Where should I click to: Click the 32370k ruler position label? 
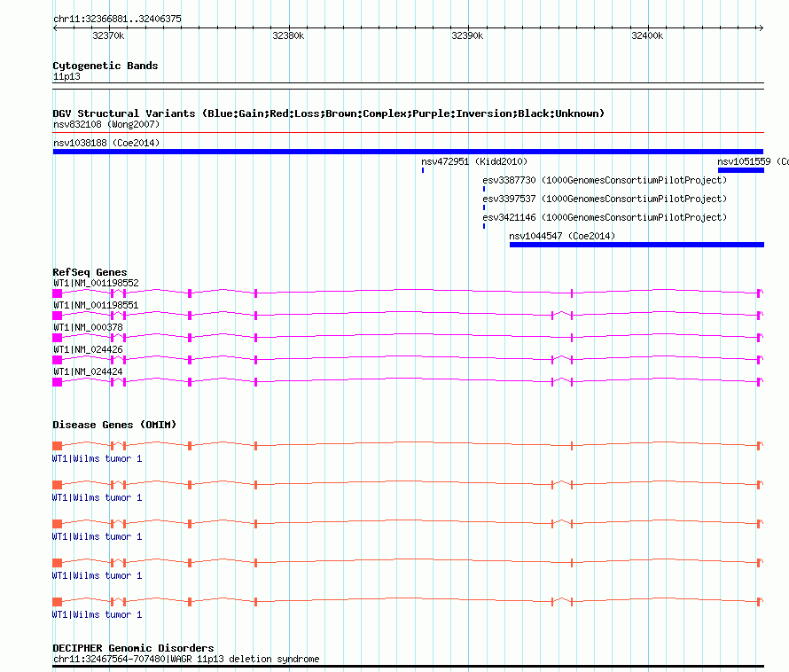point(108,35)
